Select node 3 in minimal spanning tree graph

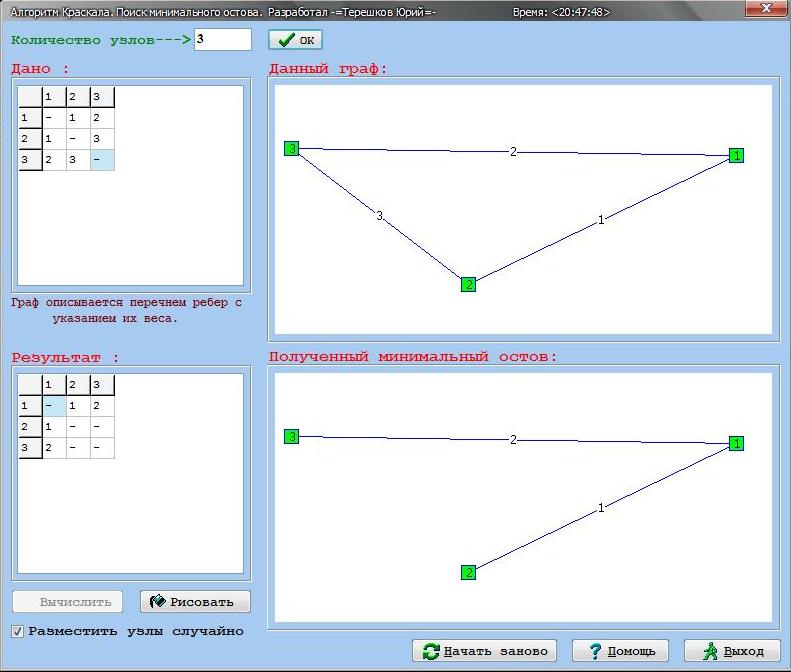click(x=292, y=436)
